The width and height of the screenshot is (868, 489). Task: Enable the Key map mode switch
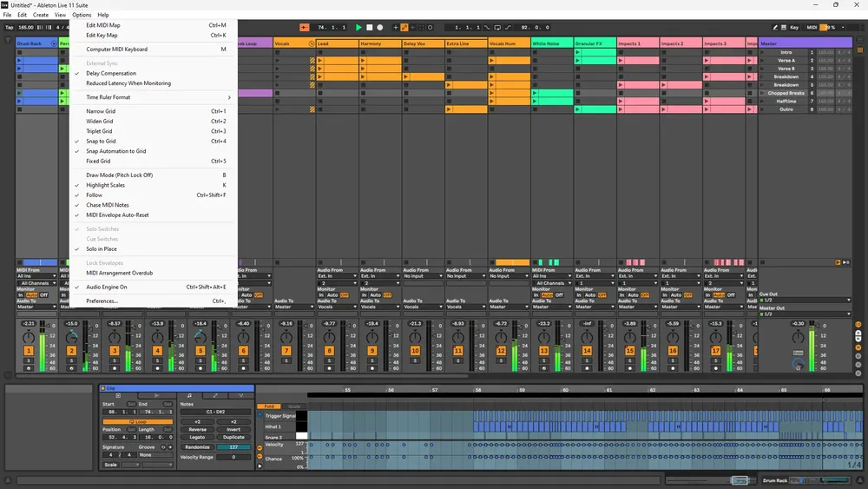(x=794, y=27)
